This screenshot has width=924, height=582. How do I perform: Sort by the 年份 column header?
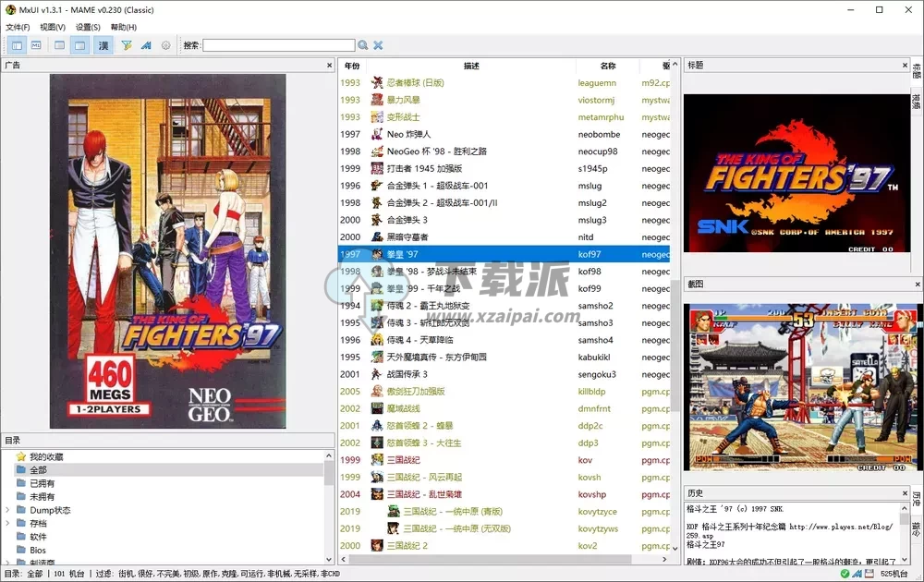[352, 66]
